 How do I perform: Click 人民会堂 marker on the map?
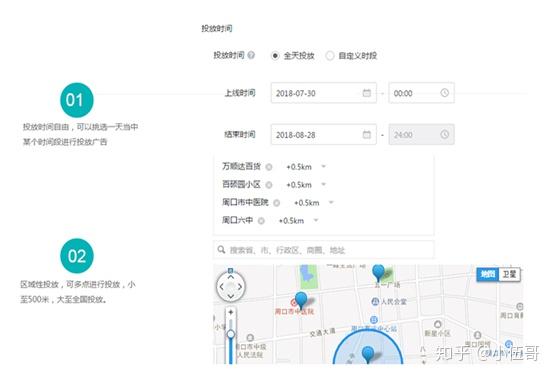[x=375, y=301]
